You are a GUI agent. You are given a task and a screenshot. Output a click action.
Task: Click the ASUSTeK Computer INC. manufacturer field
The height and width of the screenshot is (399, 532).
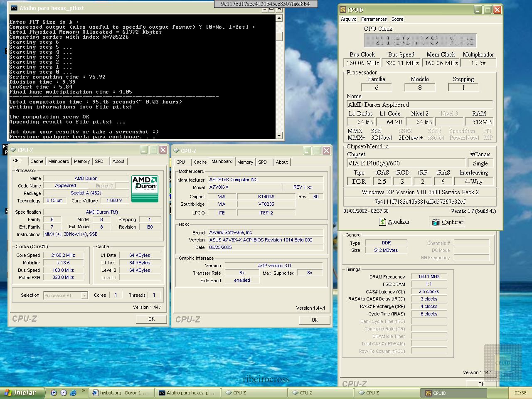pos(265,180)
